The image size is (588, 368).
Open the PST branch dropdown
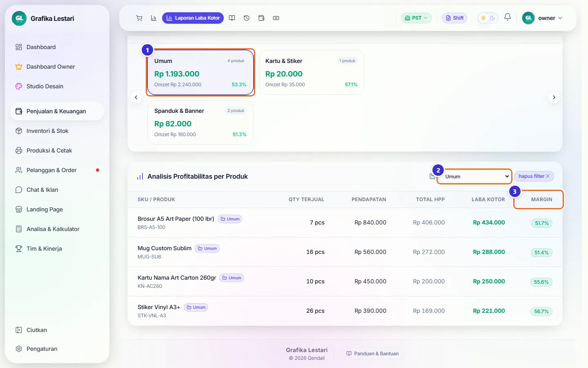[x=416, y=18]
